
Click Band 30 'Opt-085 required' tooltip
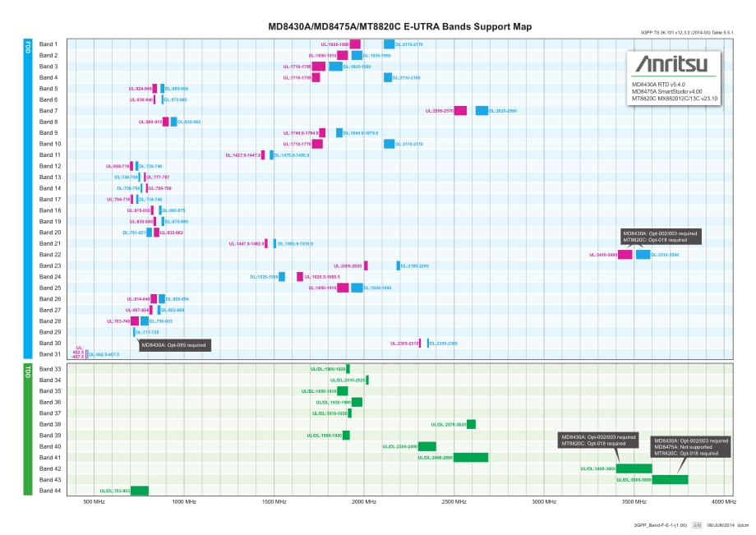coord(175,345)
